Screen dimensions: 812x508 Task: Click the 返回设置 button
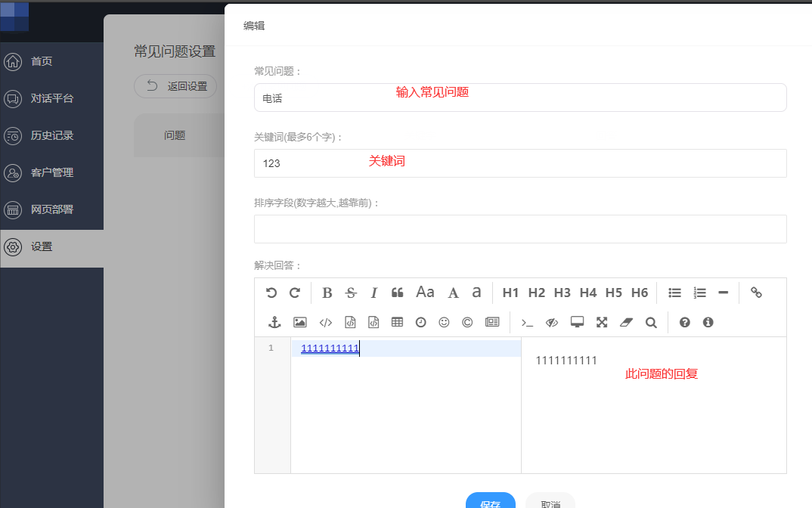[x=176, y=86]
